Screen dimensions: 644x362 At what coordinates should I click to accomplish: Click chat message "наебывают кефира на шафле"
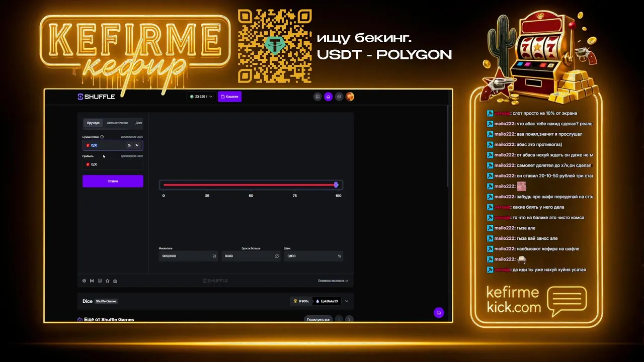[x=548, y=249]
